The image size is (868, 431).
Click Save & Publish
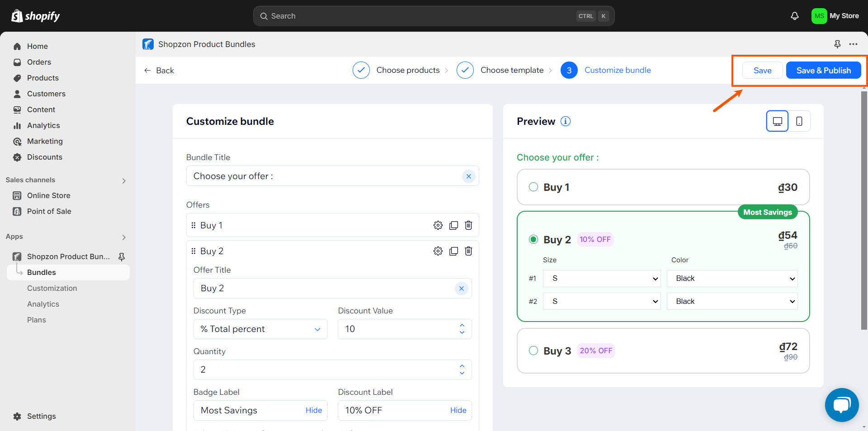(x=823, y=70)
